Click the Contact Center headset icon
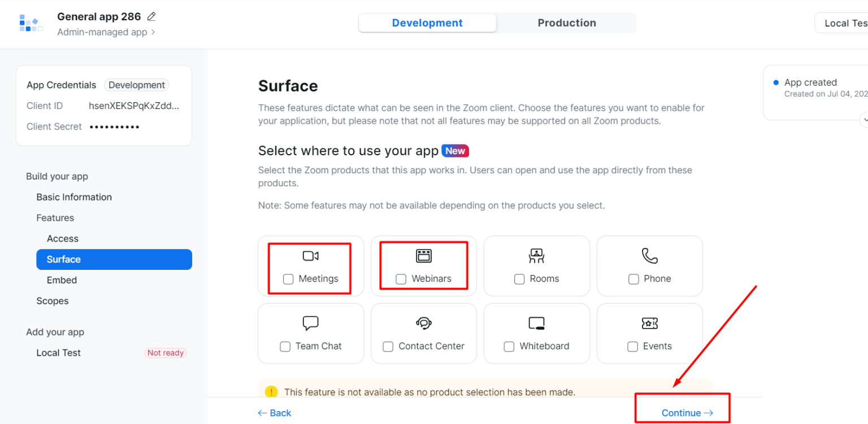Screen dimensions: 868x424 click(423, 323)
